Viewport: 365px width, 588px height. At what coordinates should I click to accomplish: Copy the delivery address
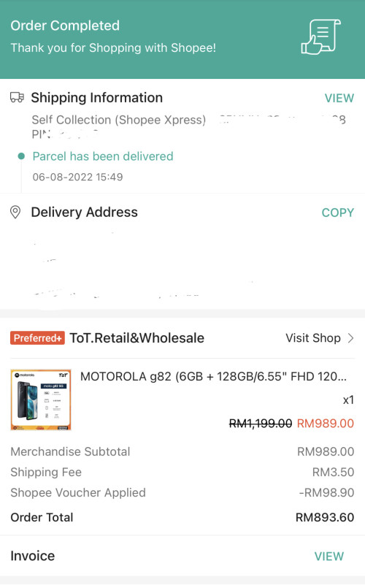pyautogui.click(x=338, y=213)
